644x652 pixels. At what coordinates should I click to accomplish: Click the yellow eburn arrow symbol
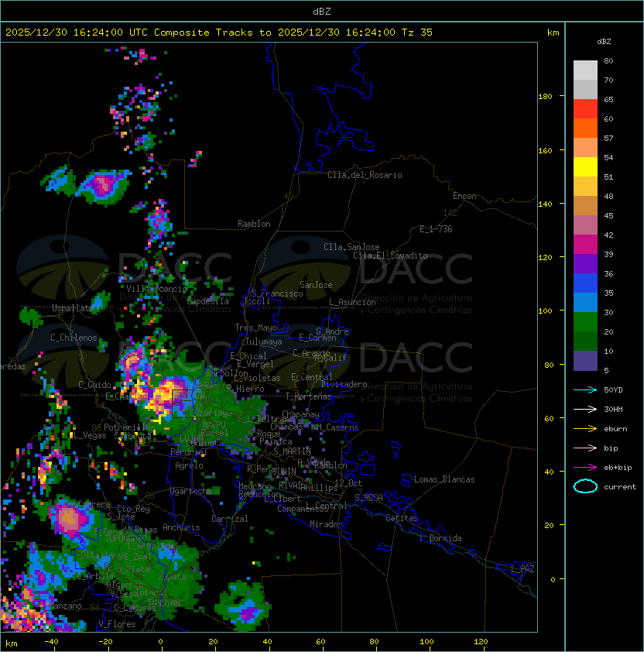click(x=585, y=429)
